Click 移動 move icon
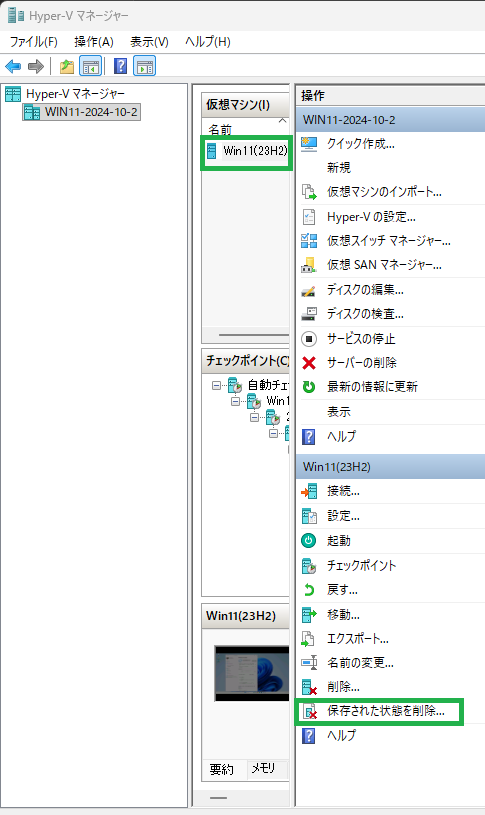The width and height of the screenshot is (485, 815). click(x=309, y=615)
